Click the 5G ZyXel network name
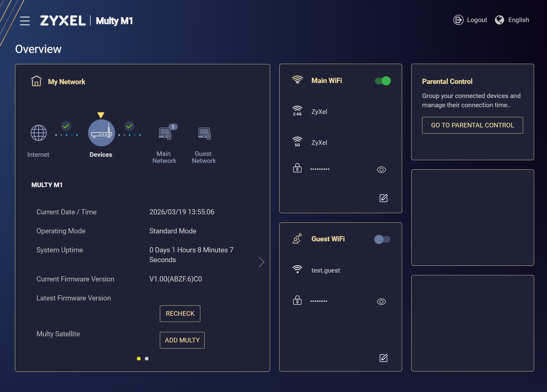This screenshot has width=547, height=392. coord(319,142)
